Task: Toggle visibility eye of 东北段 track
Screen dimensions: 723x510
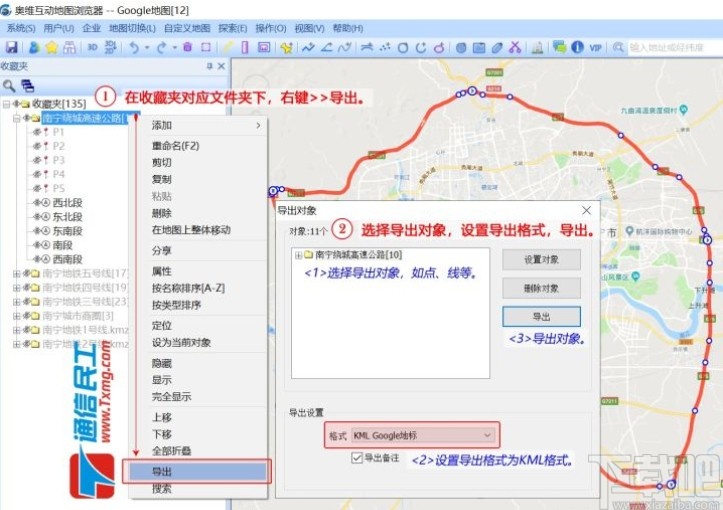Action: coord(37,217)
